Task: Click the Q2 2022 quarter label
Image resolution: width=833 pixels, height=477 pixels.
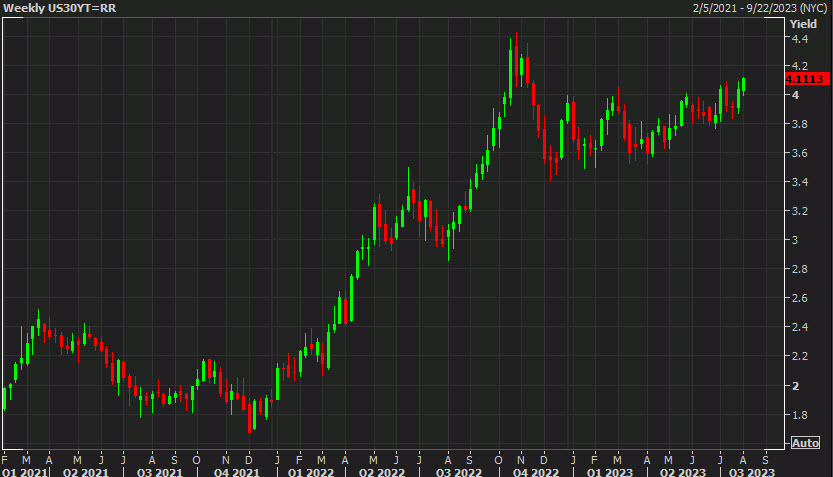Action: 382,472
